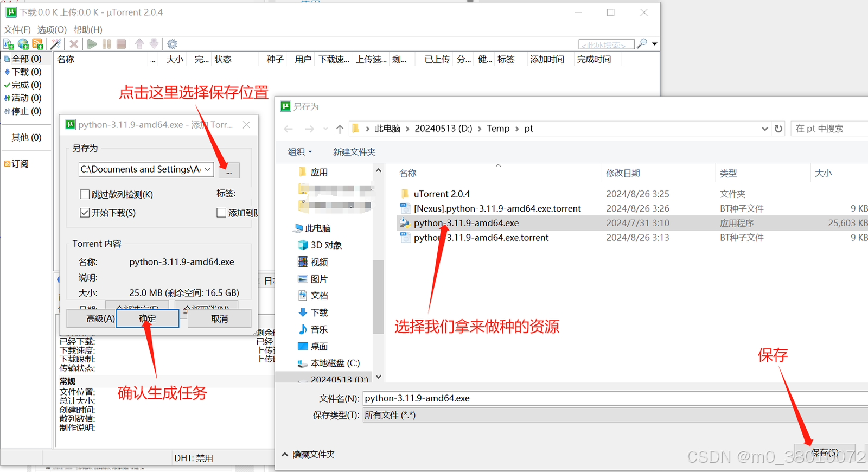
Task: Click the 新建文件夹 button
Action: click(x=354, y=152)
